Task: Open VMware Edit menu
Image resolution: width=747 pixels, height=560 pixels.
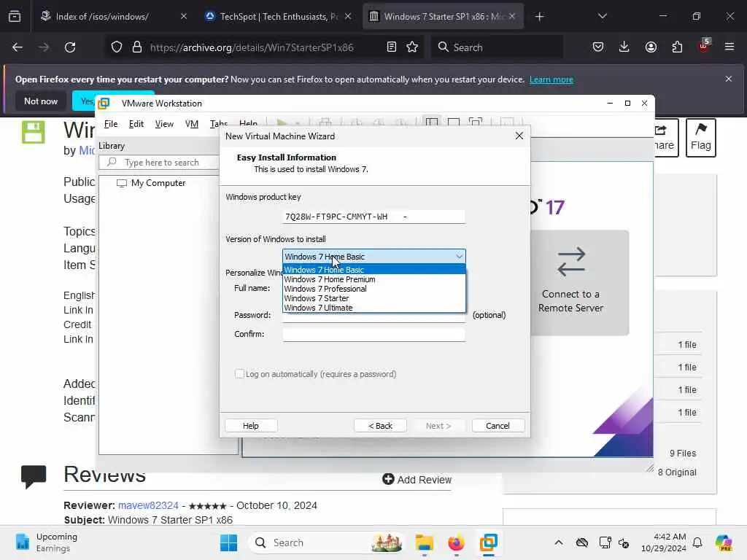Action: [x=136, y=124]
